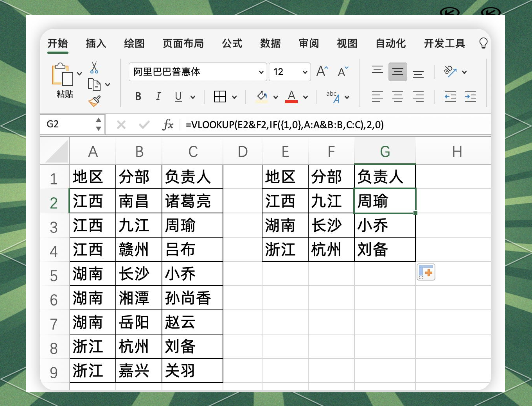Open the Auto Fill Options button
Viewport: 532px width, 406px height.
[x=426, y=272]
